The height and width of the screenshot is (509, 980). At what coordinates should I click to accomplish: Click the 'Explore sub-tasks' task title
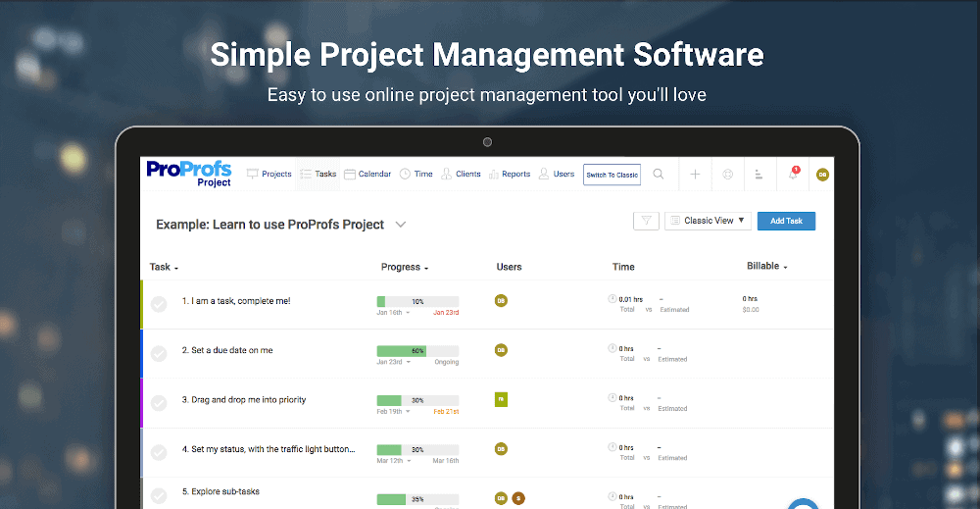pos(220,491)
